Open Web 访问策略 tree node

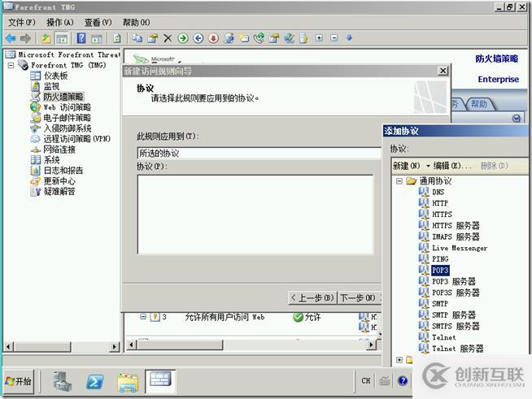68,107
